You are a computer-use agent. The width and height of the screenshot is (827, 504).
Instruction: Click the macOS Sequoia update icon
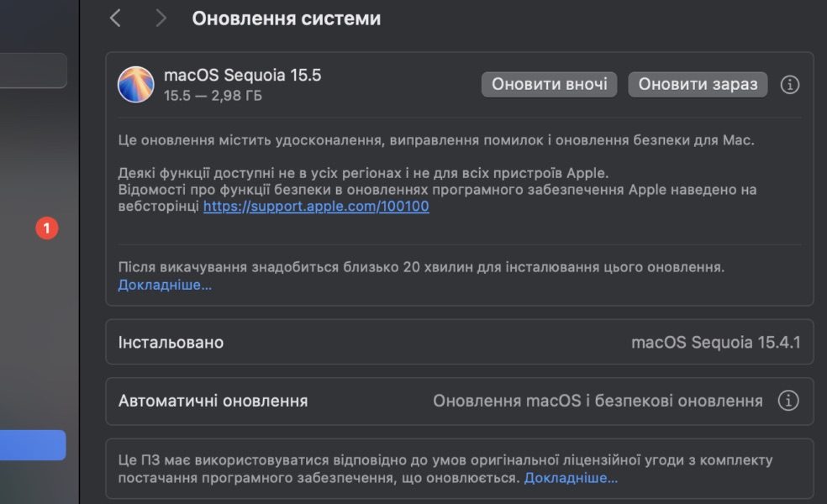coord(136,84)
